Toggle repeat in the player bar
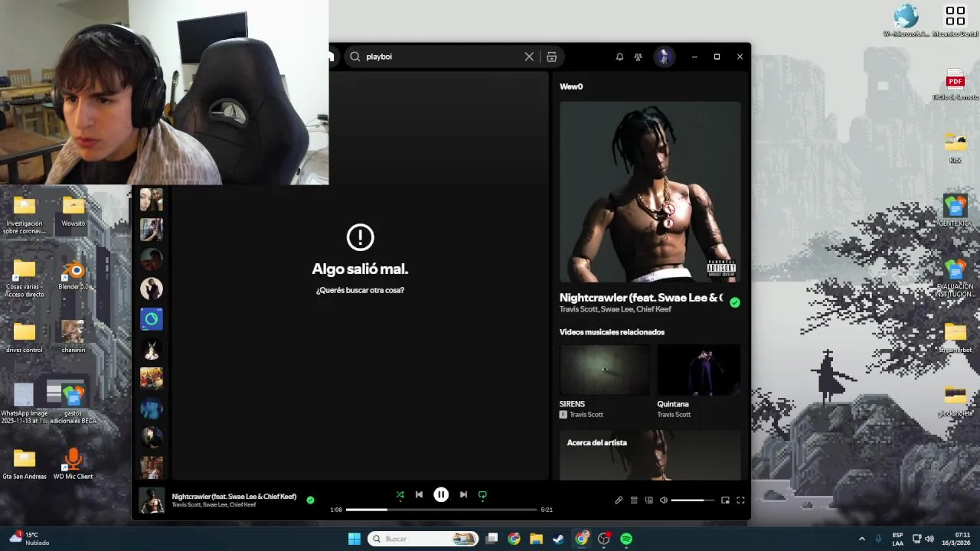Screen dimensions: 980x551 tap(482, 495)
